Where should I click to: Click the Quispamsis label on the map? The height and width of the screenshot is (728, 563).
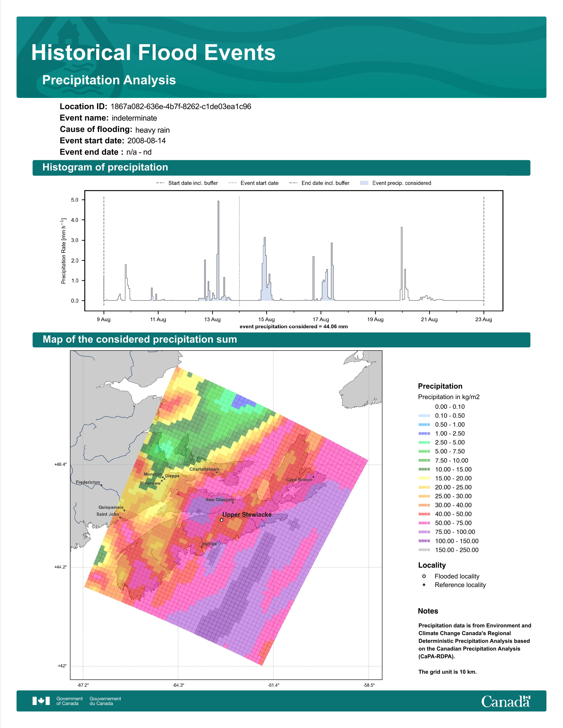click(111, 507)
